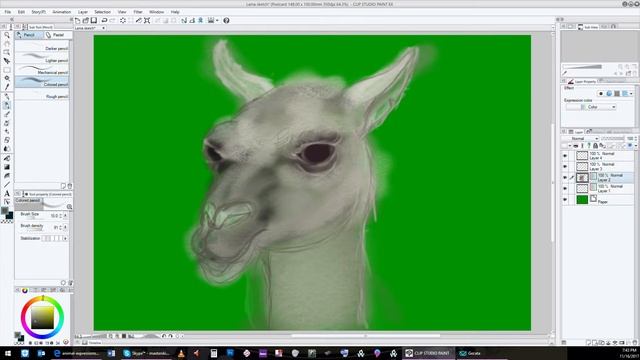
Task: Toggle visibility of Layer 3
Action: point(565,167)
